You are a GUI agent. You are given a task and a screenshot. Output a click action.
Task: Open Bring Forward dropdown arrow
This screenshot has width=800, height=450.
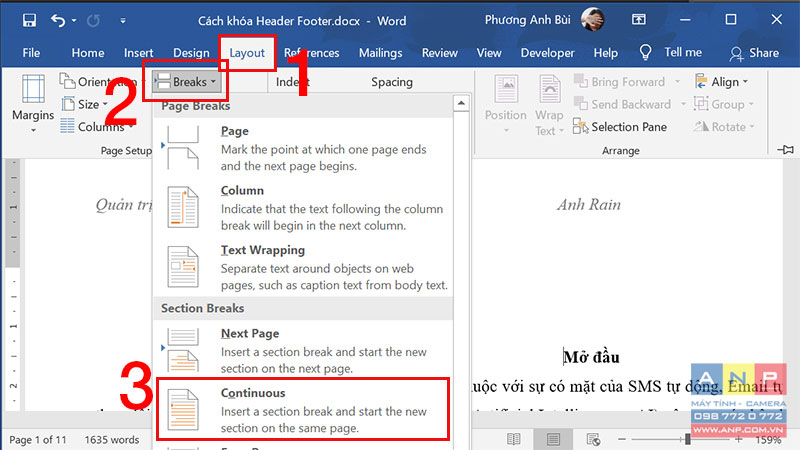[x=678, y=82]
